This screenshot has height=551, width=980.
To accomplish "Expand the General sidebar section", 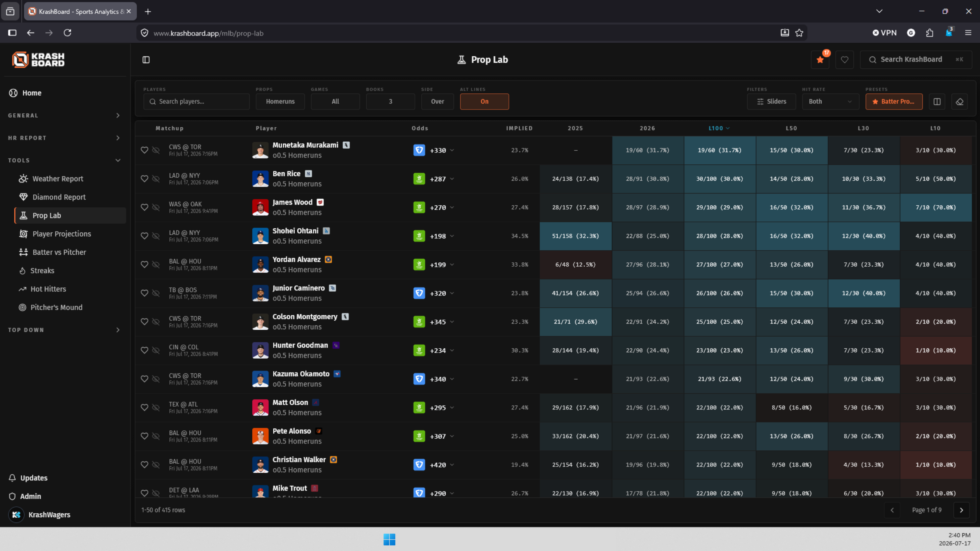I will click(64, 116).
